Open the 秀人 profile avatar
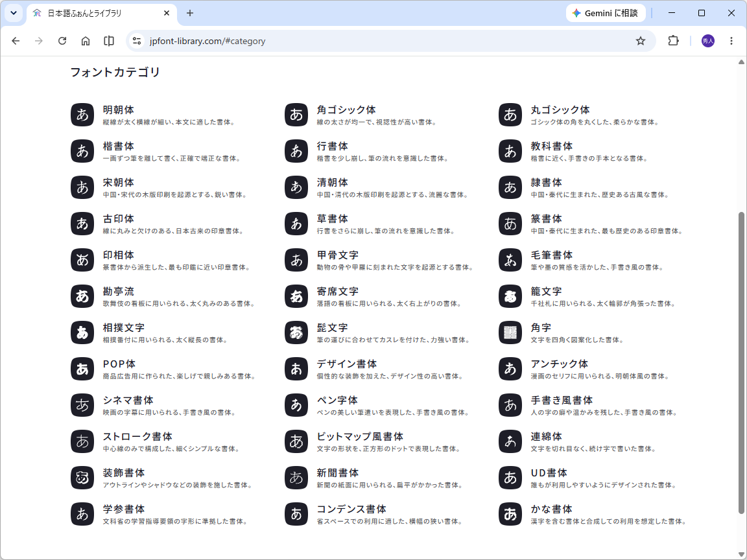This screenshot has height=560, width=747. [x=708, y=41]
